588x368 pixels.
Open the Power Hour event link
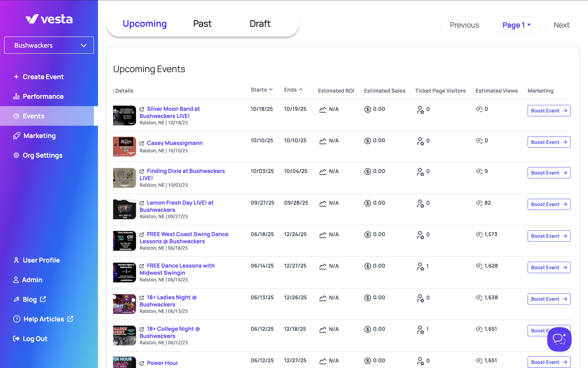coord(162,363)
